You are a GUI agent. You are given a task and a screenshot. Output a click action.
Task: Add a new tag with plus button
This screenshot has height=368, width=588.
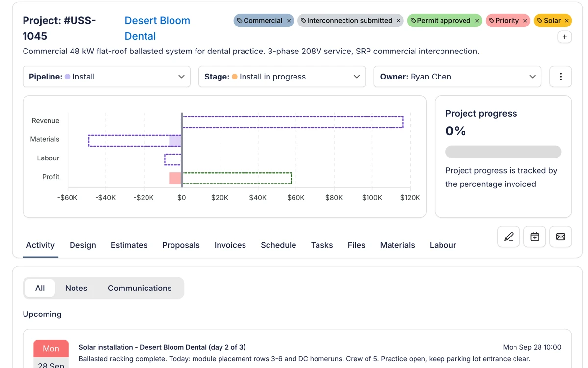point(564,37)
